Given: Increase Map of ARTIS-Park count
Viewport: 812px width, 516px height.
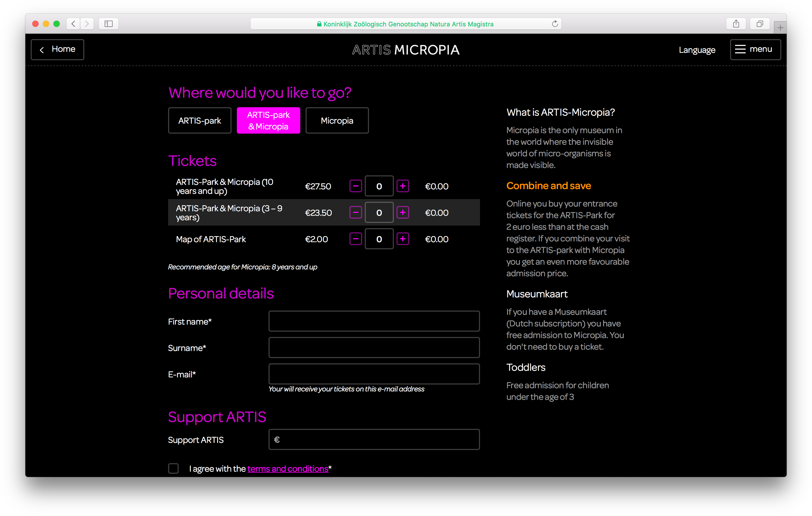Looking at the screenshot, I should (x=403, y=239).
